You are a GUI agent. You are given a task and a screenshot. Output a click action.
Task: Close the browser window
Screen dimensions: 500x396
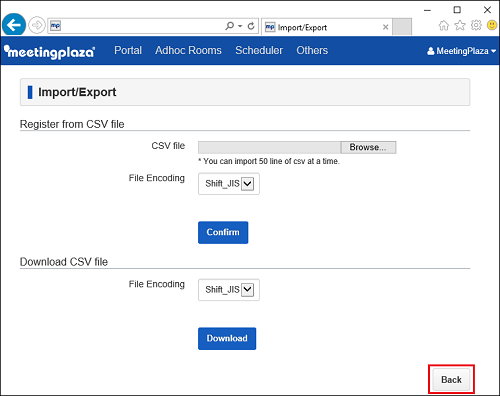click(x=487, y=10)
